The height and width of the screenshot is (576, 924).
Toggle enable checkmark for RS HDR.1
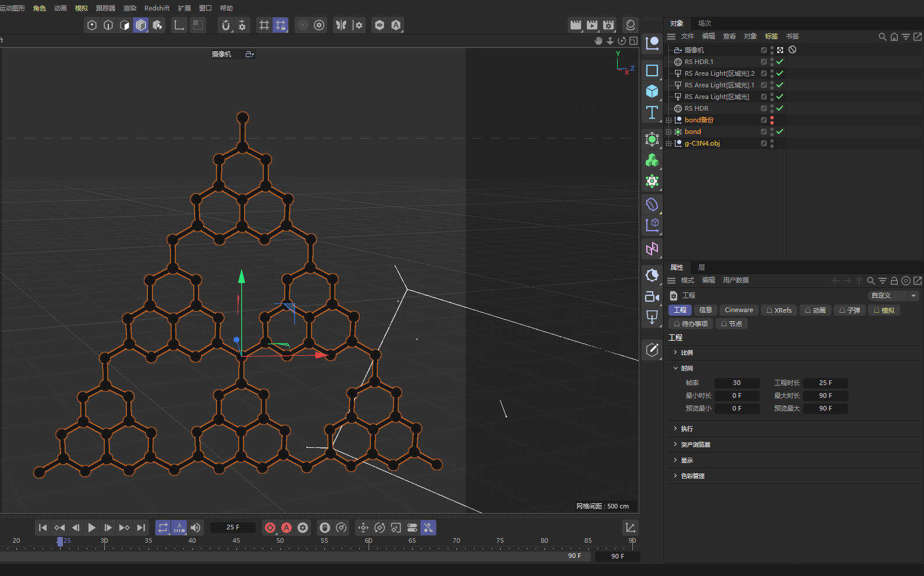coord(780,62)
